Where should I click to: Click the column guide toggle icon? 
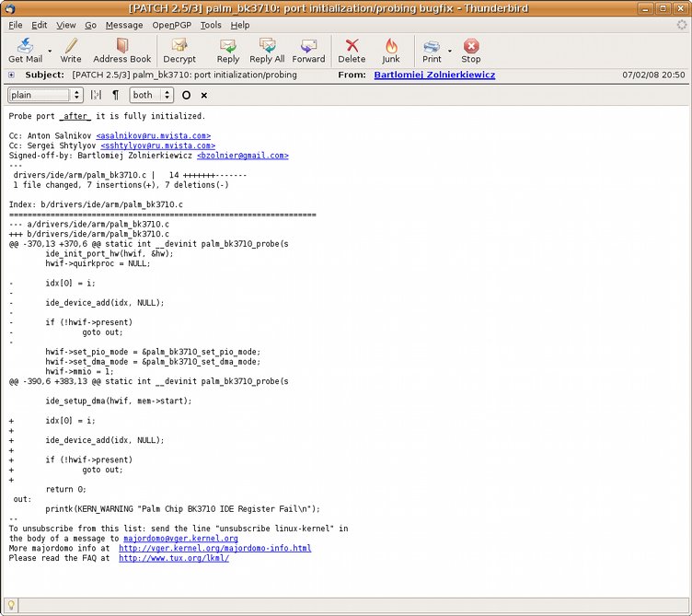[96, 95]
